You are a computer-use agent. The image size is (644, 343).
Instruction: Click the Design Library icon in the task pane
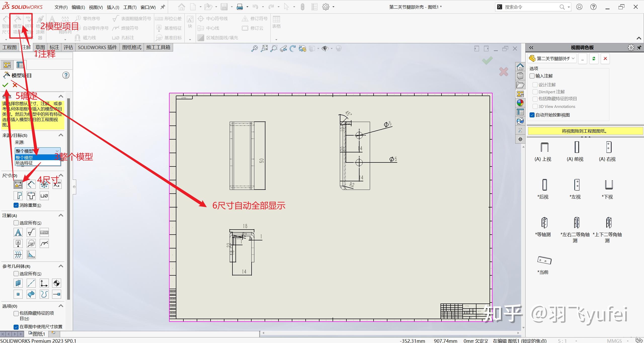coord(520,76)
